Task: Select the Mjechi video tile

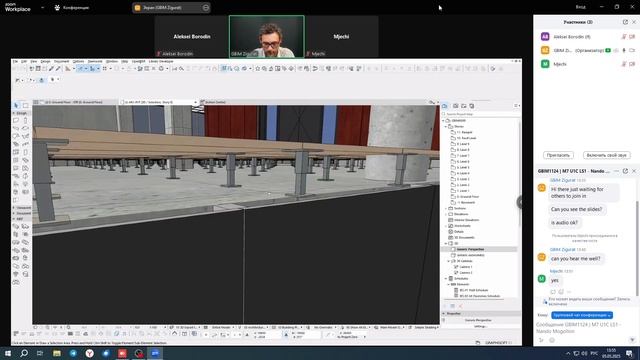Action: [x=342, y=36]
